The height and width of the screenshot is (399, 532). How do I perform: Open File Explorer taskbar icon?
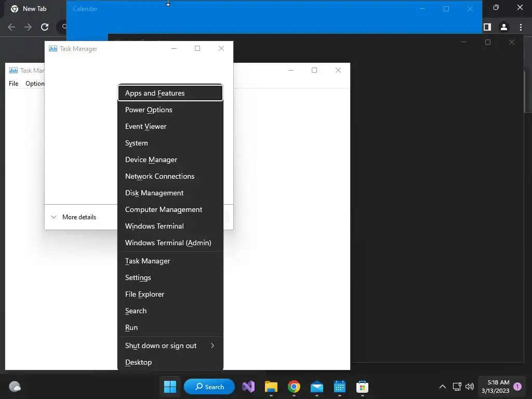pos(271,387)
